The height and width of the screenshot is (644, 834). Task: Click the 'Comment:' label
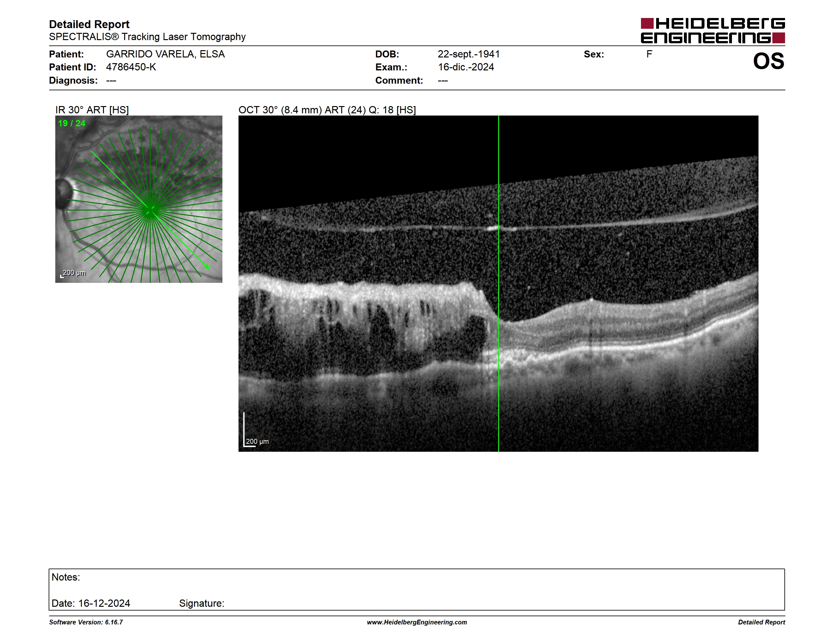tap(399, 80)
